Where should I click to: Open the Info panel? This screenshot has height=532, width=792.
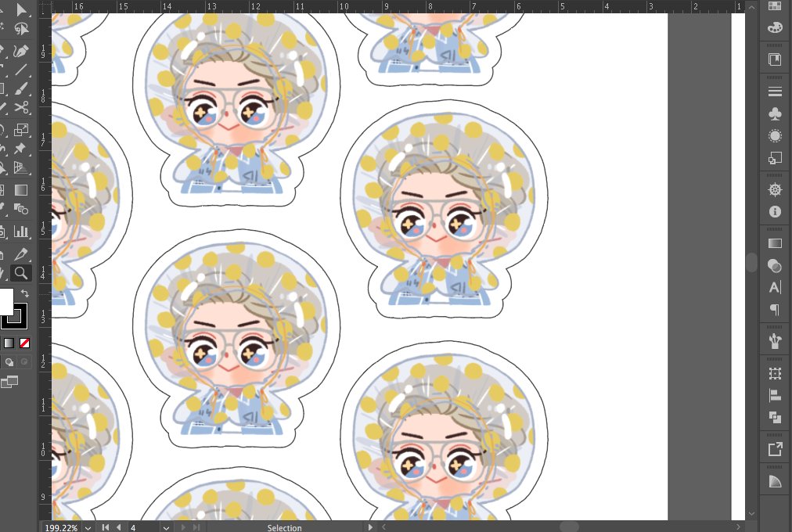[x=775, y=212]
